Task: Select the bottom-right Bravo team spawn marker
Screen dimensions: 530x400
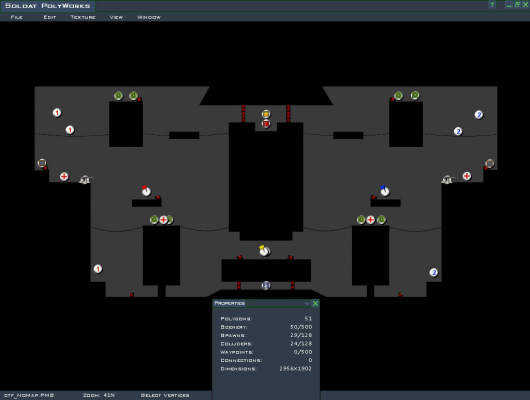Action: [x=434, y=273]
